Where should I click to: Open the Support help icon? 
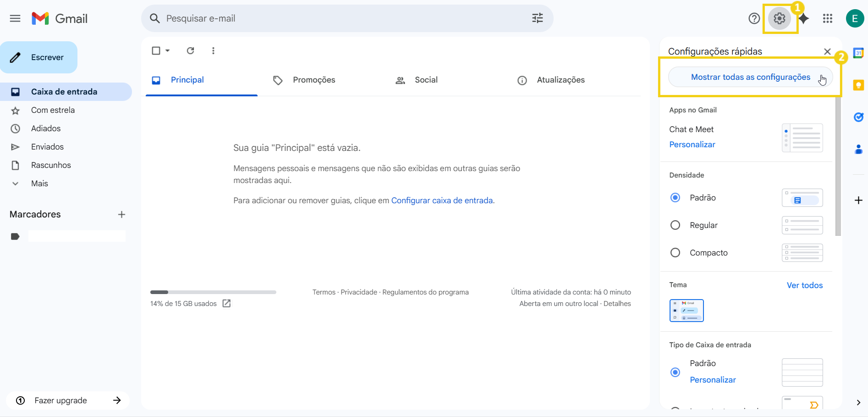click(754, 18)
